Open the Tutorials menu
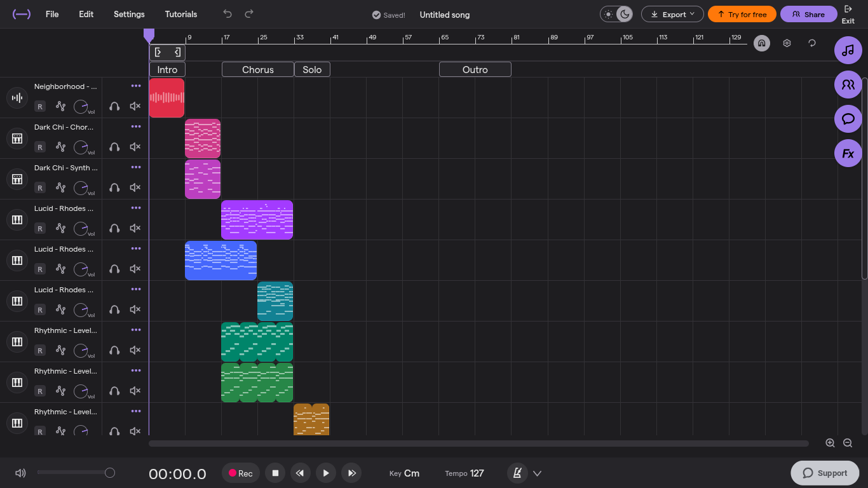 (181, 14)
